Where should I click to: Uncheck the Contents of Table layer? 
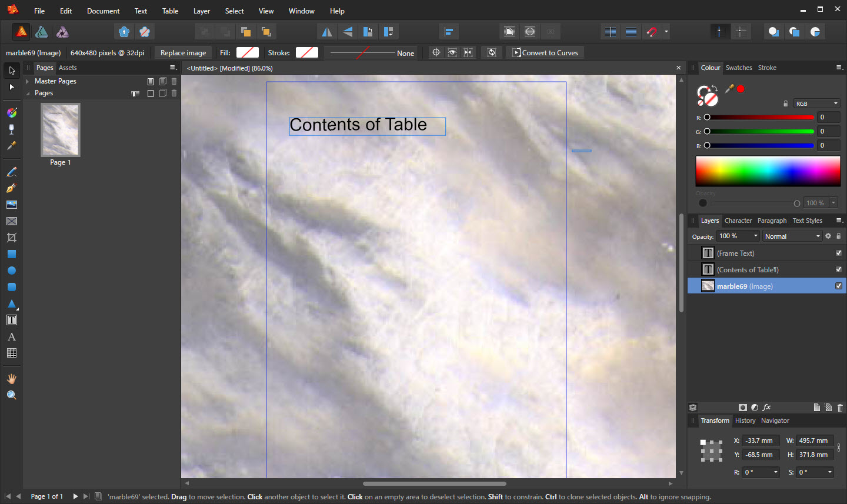[839, 269]
